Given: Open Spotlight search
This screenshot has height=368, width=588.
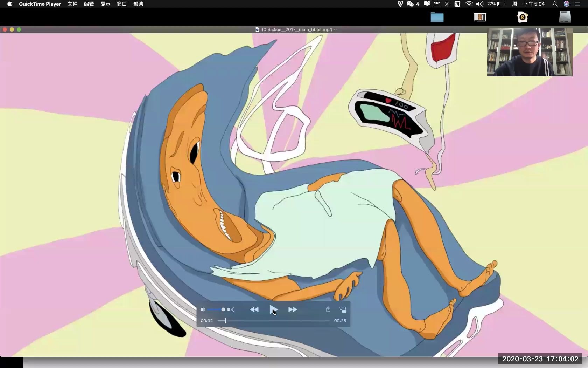Looking at the screenshot, I should (x=555, y=4).
